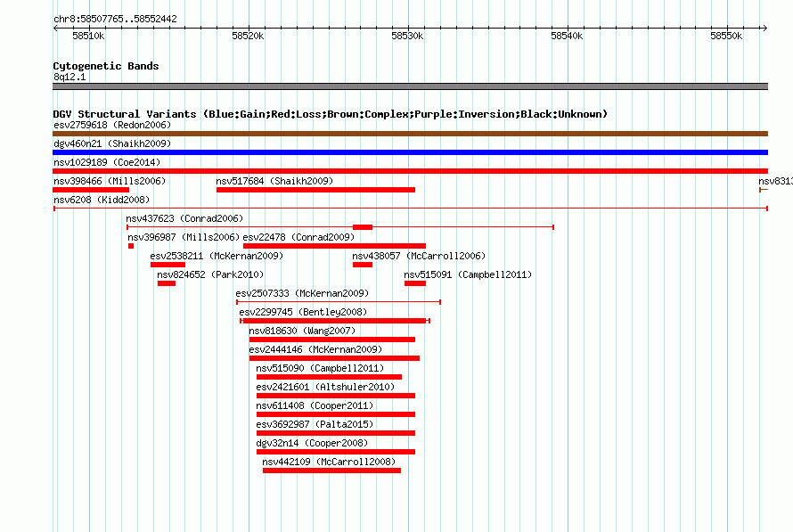Image resolution: width=793 pixels, height=532 pixels.
Task: Click the red bar under esv22478
Action: point(334,246)
